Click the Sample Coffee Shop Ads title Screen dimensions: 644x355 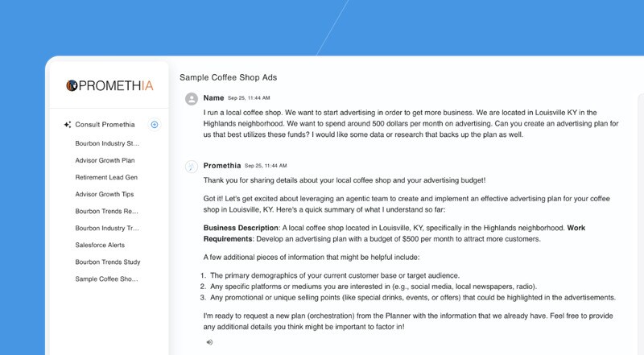coord(229,77)
